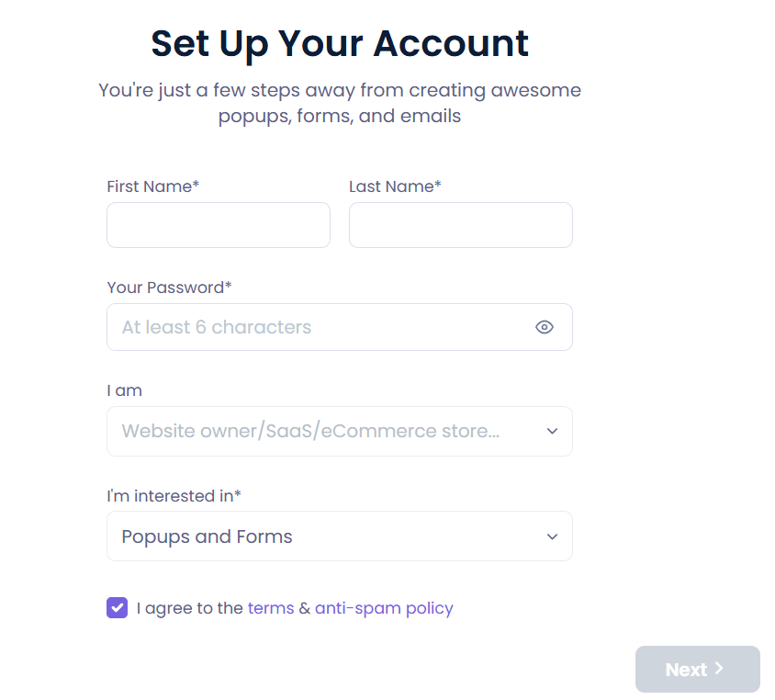
Task: Click into the Last Name field
Action: click(460, 225)
